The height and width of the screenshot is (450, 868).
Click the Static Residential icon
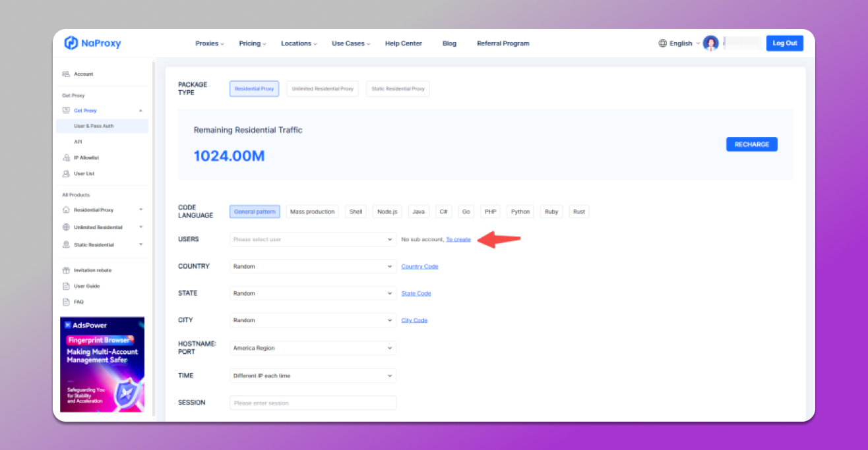pyautogui.click(x=66, y=245)
